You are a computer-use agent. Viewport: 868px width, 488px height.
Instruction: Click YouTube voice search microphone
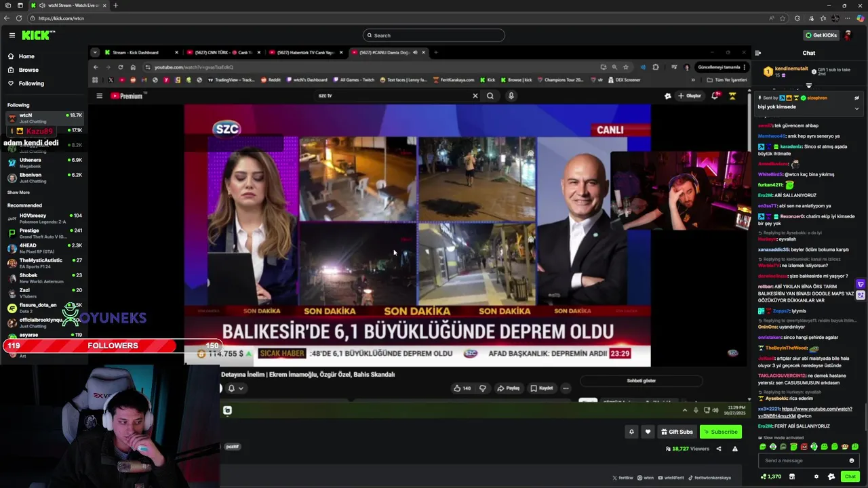[511, 96]
